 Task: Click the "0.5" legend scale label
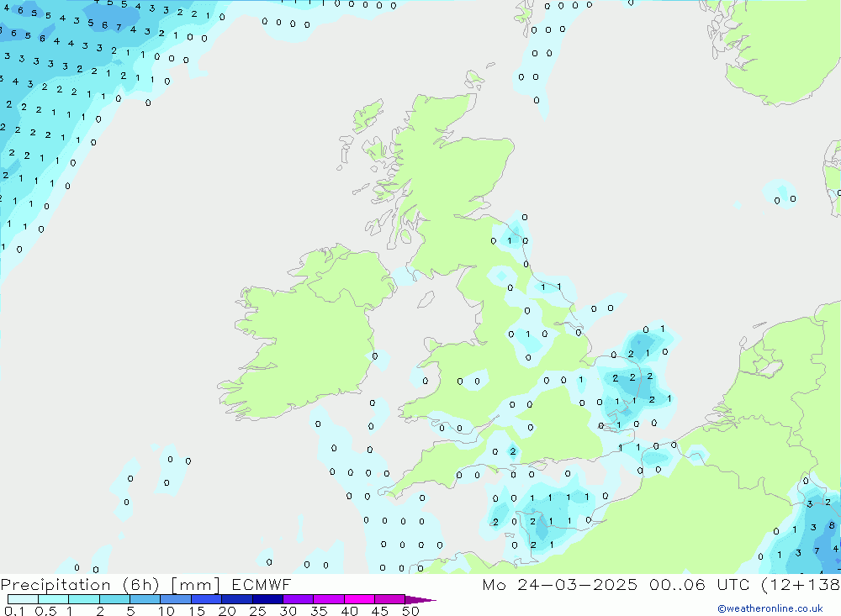pos(45,611)
